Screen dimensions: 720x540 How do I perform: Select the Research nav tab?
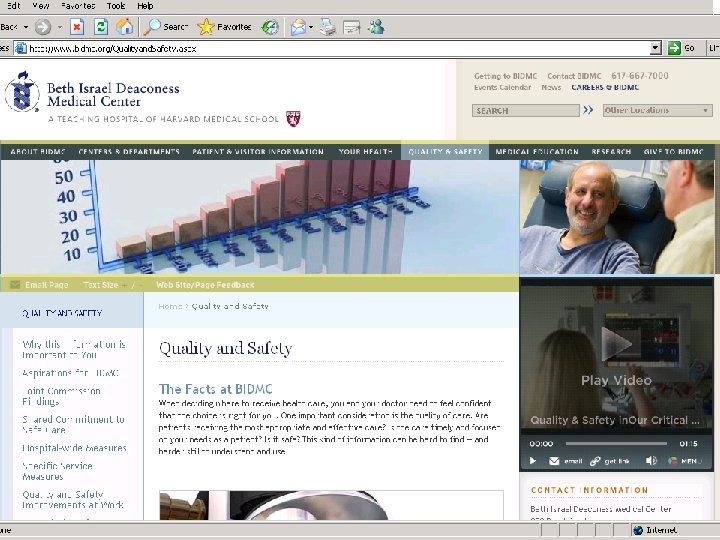pyautogui.click(x=611, y=152)
